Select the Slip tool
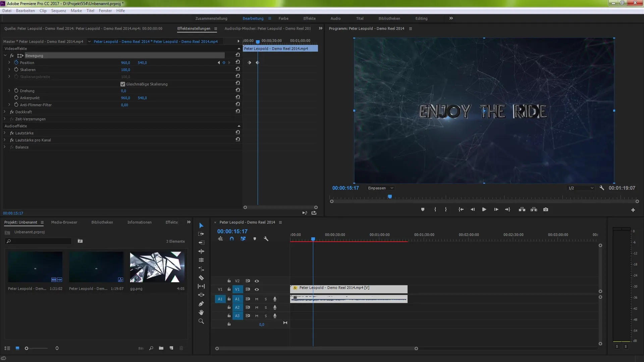 coord(201,286)
